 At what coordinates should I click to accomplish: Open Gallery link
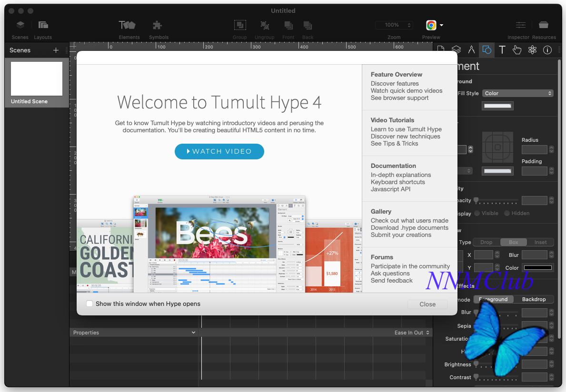click(381, 212)
